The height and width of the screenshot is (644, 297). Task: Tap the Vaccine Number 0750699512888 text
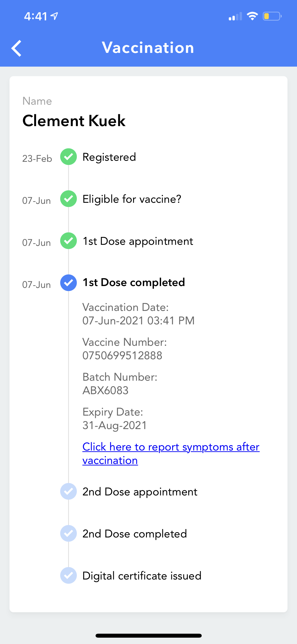pos(122,355)
